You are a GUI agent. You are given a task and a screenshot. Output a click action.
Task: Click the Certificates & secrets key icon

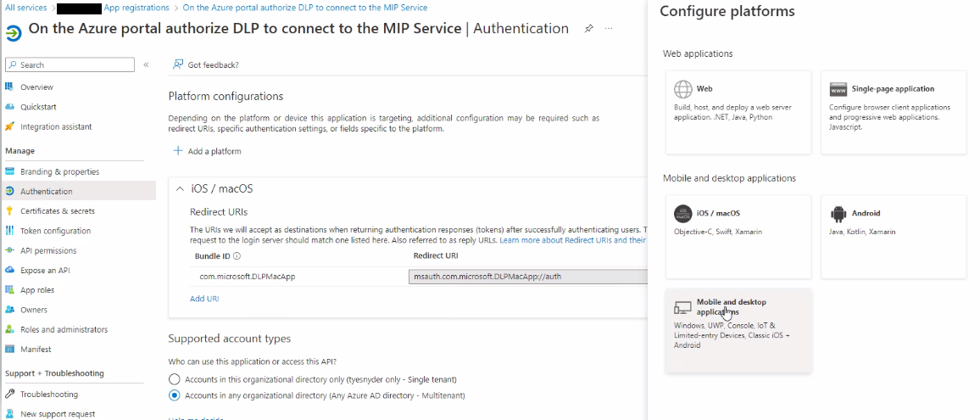click(9, 211)
